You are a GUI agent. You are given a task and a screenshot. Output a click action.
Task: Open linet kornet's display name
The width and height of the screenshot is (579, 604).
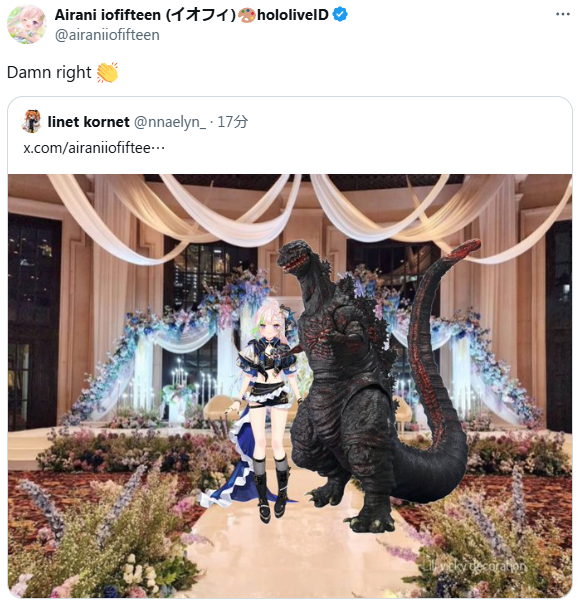tap(88, 122)
